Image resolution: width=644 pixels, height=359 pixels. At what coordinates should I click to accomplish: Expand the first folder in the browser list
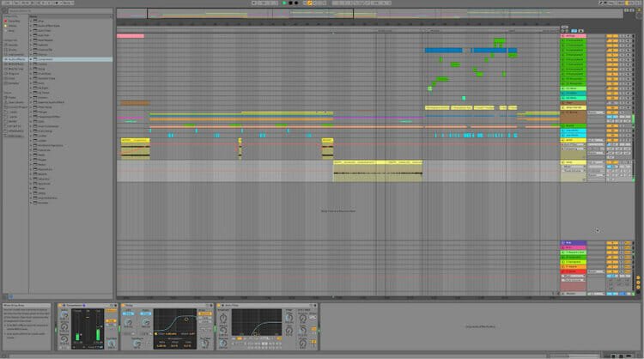click(31, 21)
